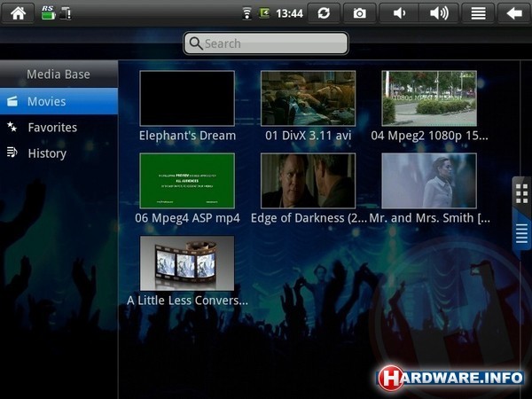Lower volume with speaker-down icon

tap(399, 13)
